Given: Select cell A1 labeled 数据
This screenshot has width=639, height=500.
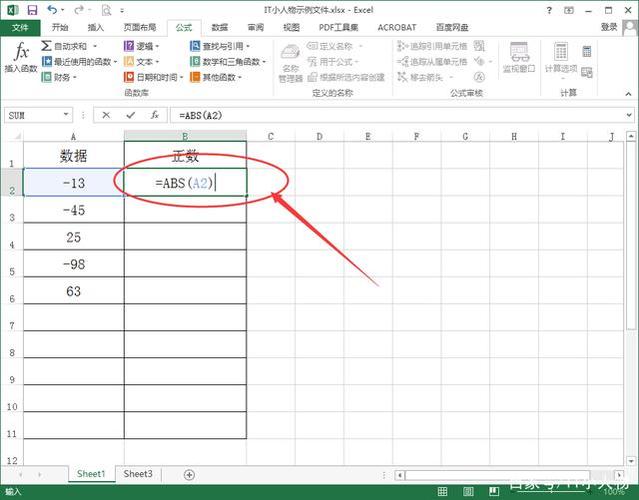Looking at the screenshot, I should [74, 155].
